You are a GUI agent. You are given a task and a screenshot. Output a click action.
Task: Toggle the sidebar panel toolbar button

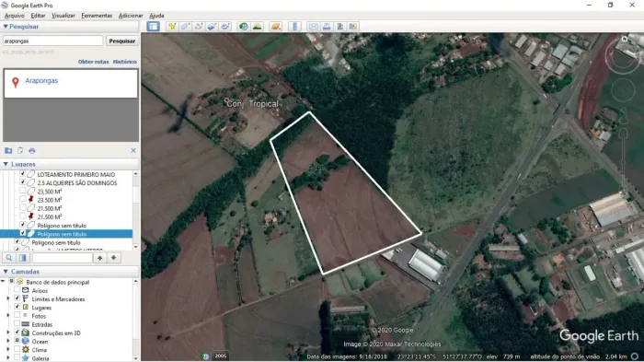[154, 27]
